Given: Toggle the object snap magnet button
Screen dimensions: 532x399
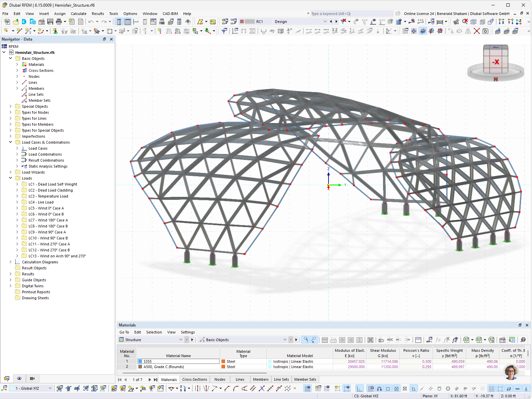Looking at the screenshot, I should tap(379, 388).
